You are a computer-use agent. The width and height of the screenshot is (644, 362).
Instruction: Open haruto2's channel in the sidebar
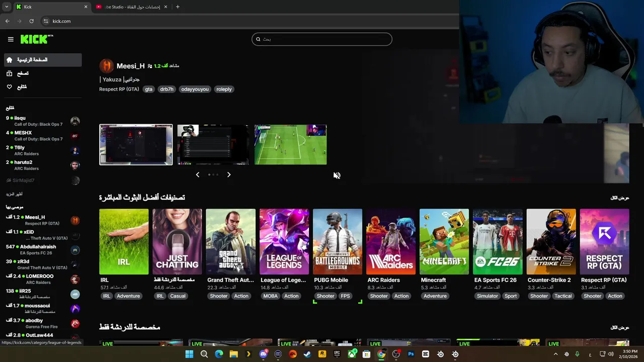click(x=43, y=165)
